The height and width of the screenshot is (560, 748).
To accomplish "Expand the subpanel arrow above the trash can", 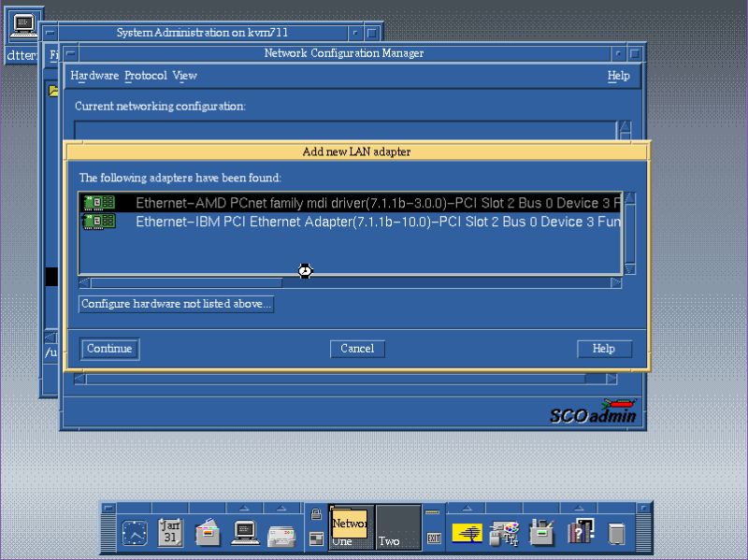I will (x=579, y=506).
